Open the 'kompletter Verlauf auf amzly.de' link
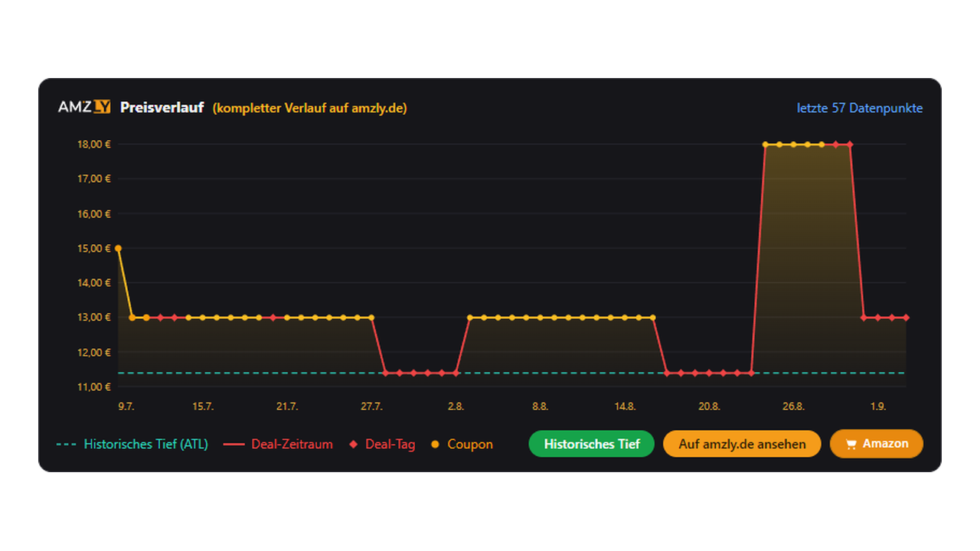This screenshot has width=980, height=551. pos(310,108)
